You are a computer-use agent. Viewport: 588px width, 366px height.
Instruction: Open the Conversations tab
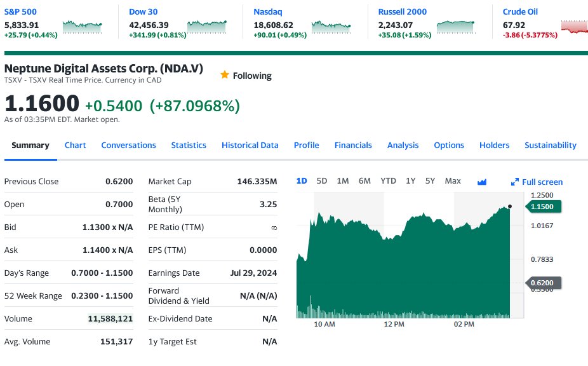pyautogui.click(x=129, y=146)
